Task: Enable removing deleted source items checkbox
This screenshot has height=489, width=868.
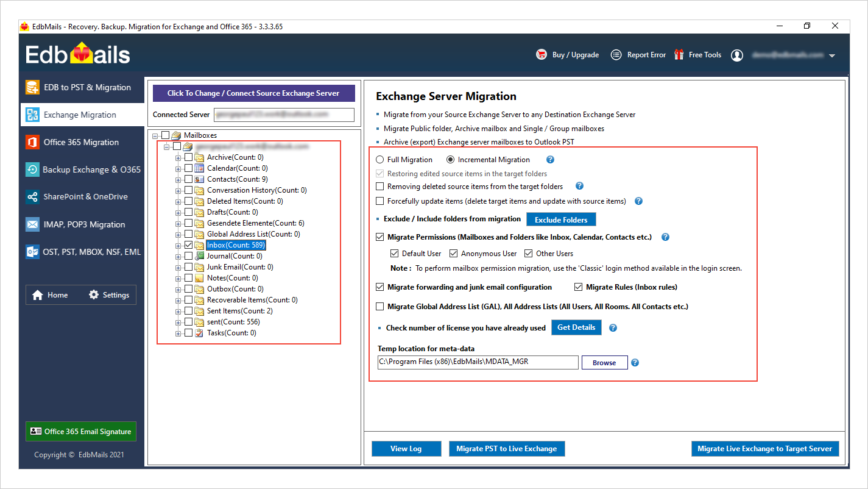Action: coord(380,186)
